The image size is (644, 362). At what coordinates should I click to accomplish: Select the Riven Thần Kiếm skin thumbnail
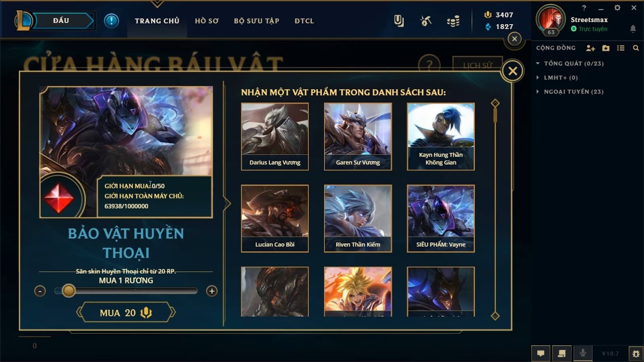(358, 218)
